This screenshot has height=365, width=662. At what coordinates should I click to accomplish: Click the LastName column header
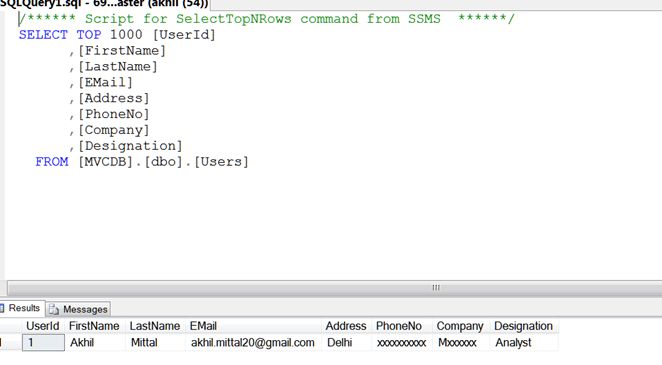pyautogui.click(x=155, y=326)
